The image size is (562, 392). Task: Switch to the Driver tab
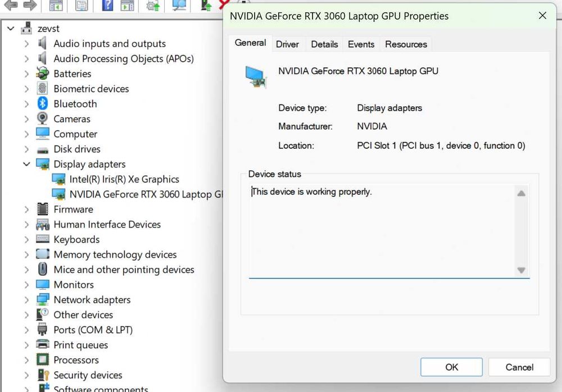pyautogui.click(x=288, y=44)
